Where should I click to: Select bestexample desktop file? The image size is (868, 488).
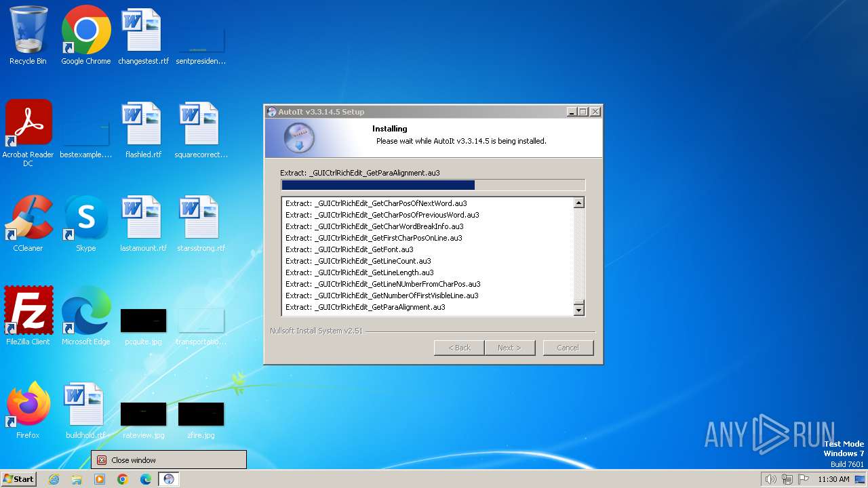coord(86,140)
